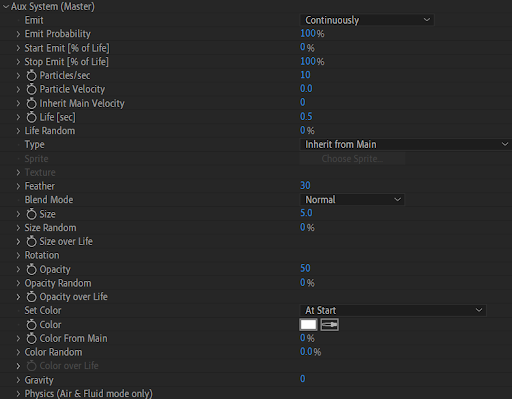The height and width of the screenshot is (399, 512).
Task: Click the Life [sec] stopwatch icon
Action: click(31, 117)
